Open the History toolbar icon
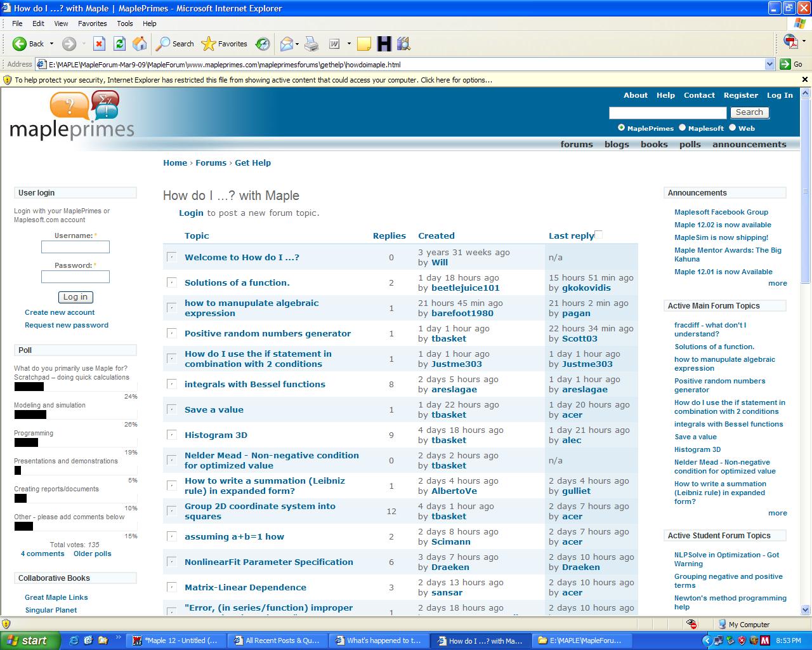Screen dimensions: 812x650 (x=263, y=44)
